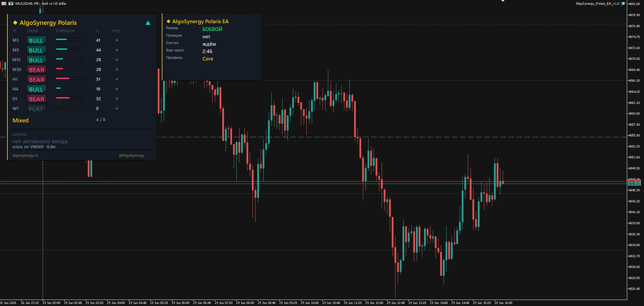This screenshot has height=306, width=644.
Task: Click the Expert Advisor graduation cap icon
Action: (623, 3)
